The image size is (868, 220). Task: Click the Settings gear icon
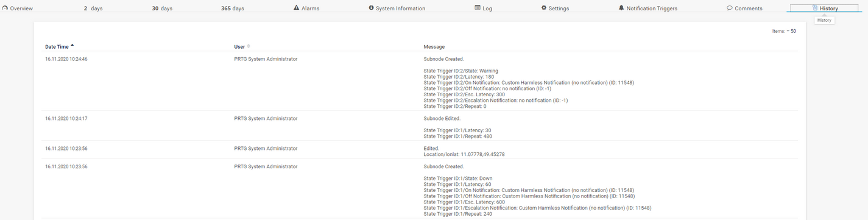point(544,8)
